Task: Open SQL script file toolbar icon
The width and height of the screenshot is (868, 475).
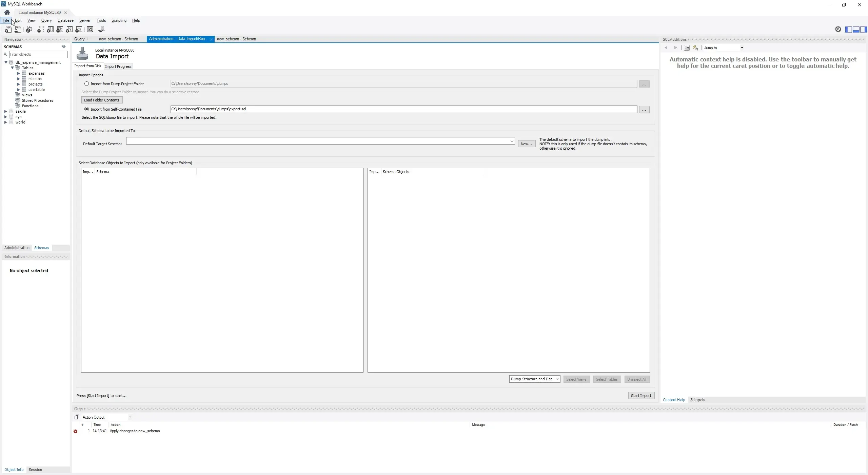Action: point(18,30)
